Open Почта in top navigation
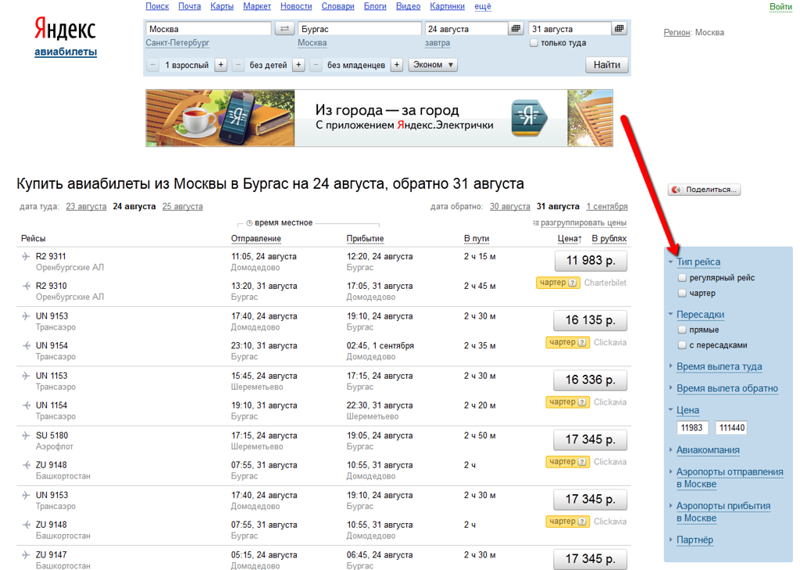 (x=189, y=6)
